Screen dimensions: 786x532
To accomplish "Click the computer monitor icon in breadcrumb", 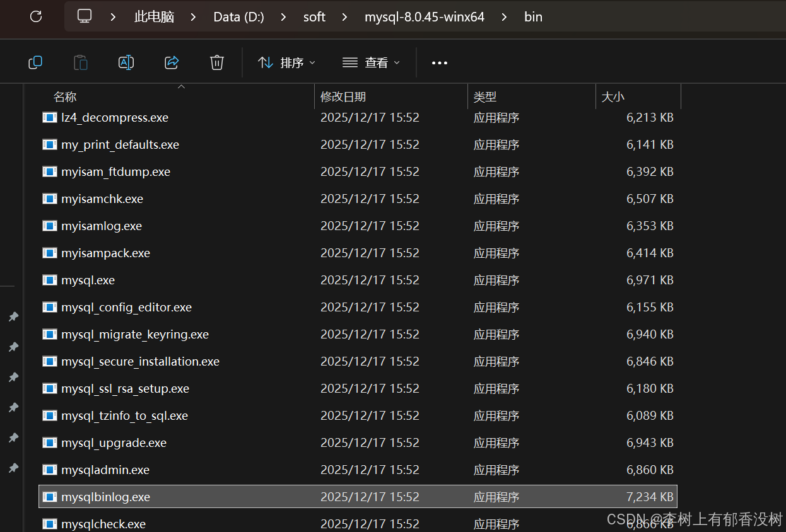I will 85,16.
